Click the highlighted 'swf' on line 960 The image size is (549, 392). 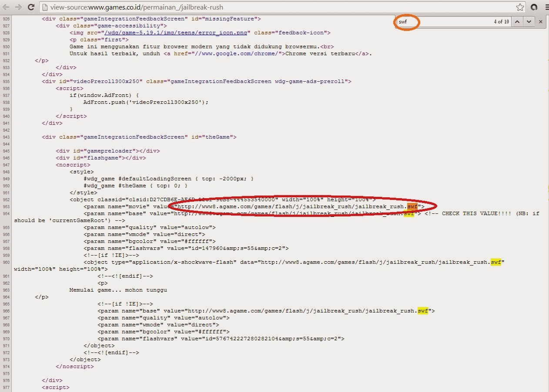point(496,262)
